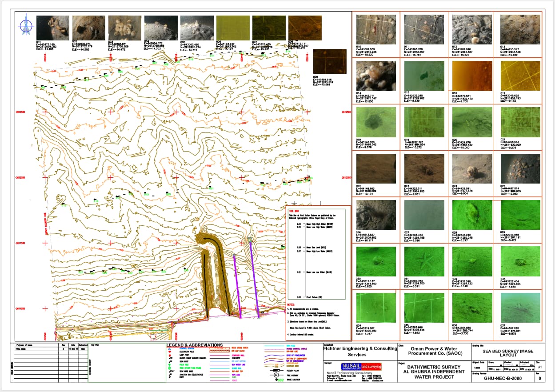Viewport: 555px width, 392px height.
Task: Select grey seabed photo 027
Action: tap(424, 215)
